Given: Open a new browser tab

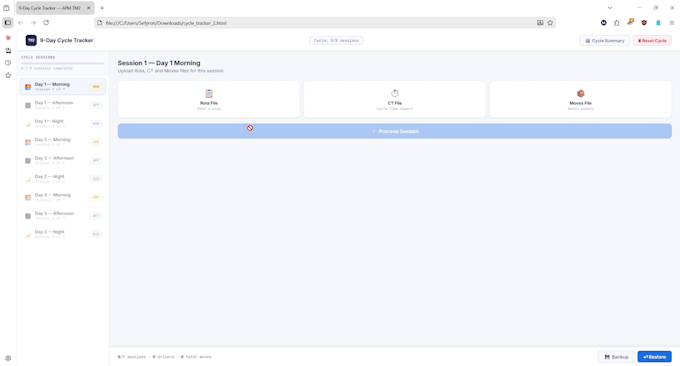Looking at the screenshot, I should [102, 8].
